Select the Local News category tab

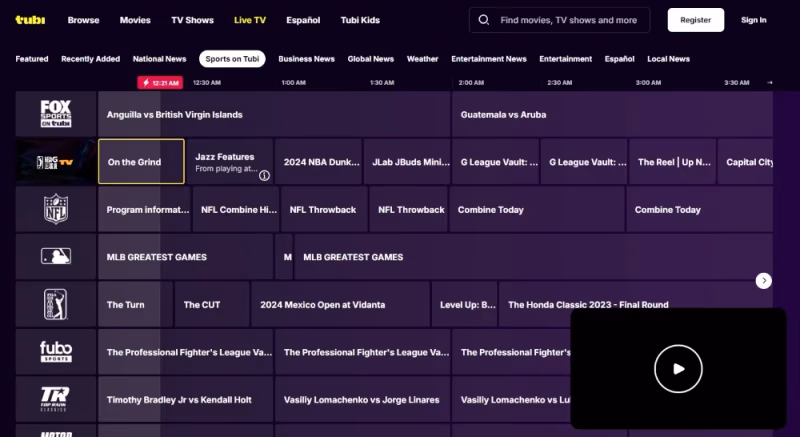(x=668, y=59)
